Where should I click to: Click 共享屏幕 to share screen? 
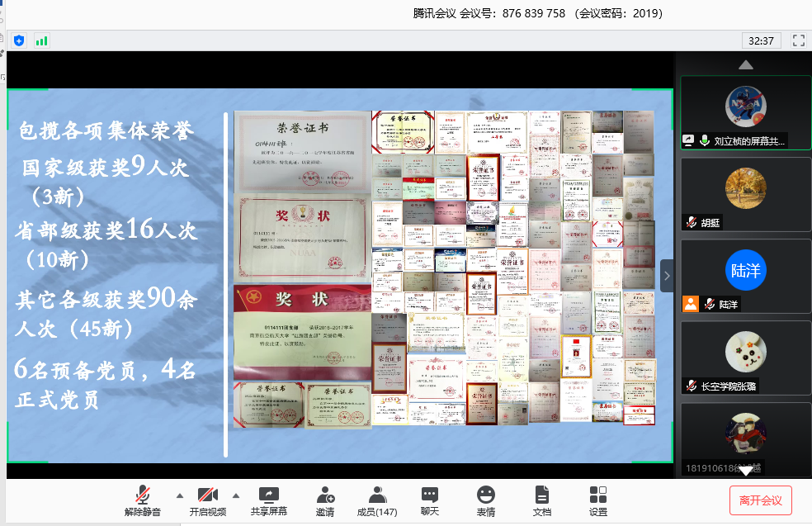pyautogui.click(x=269, y=500)
